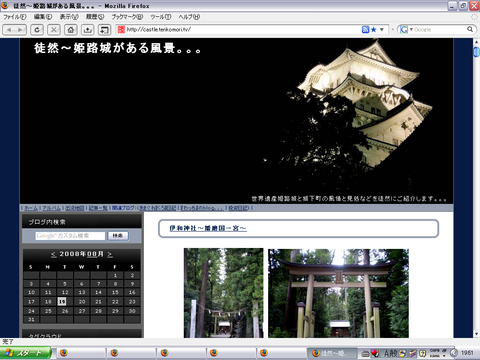Click the Windows スタート Start button
This screenshot has height=360, width=480.
25,353
